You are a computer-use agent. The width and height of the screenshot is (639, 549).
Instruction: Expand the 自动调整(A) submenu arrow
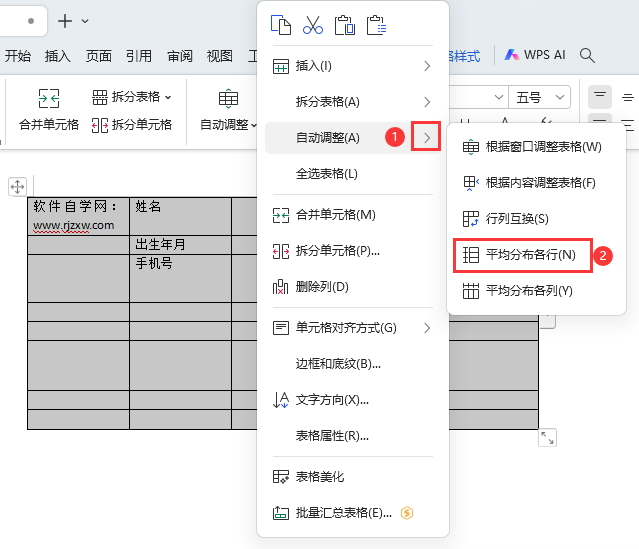coord(426,137)
